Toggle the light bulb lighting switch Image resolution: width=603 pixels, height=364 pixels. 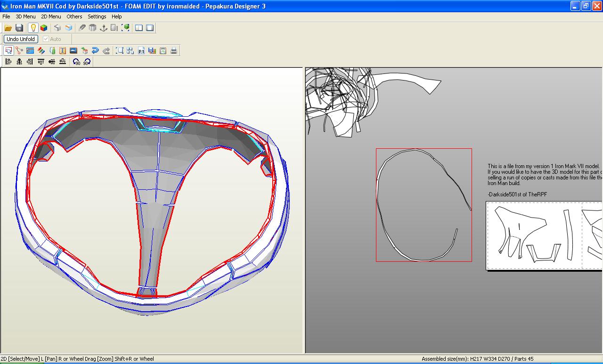pos(33,28)
